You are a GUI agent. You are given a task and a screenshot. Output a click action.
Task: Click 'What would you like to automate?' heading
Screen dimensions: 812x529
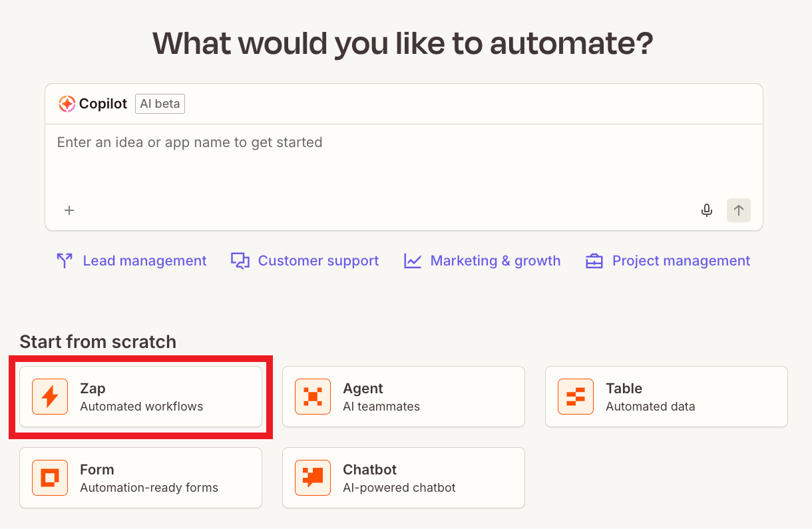coord(403,43)
